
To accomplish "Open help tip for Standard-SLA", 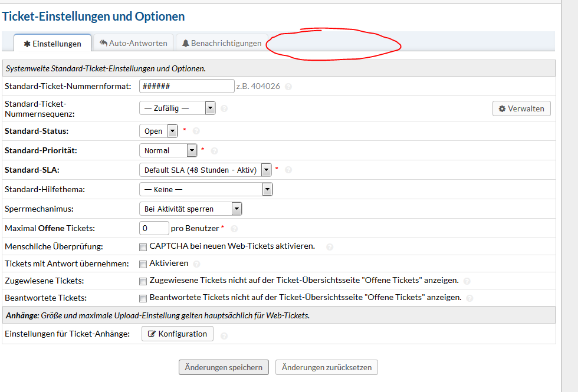I will coord(288,170).
